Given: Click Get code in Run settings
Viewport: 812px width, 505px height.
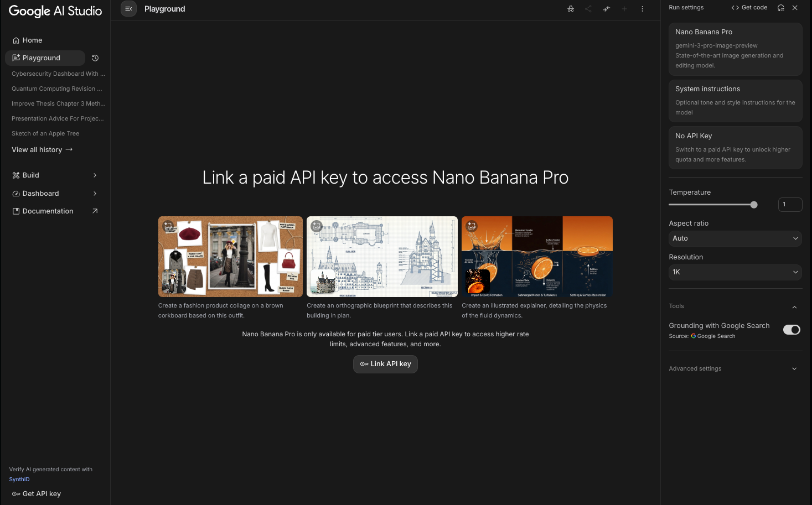Looking at the screenshot, I should tap(749, 8).
